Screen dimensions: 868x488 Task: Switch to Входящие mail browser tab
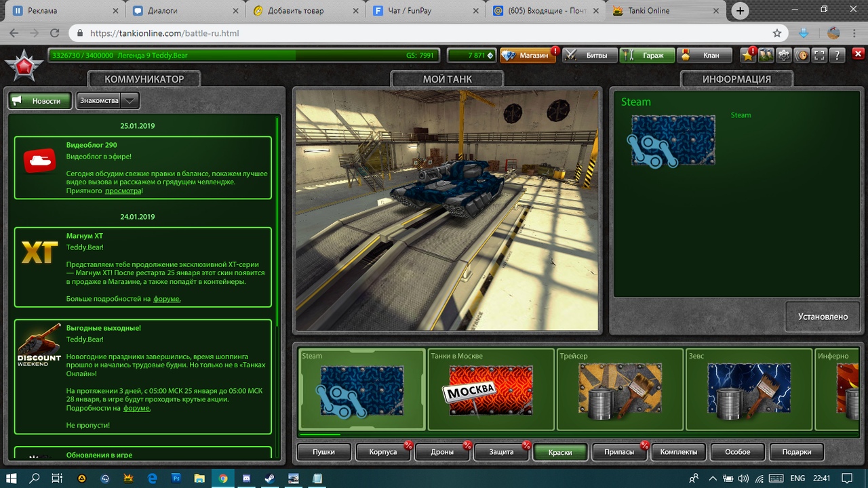[x=546, y=11]
